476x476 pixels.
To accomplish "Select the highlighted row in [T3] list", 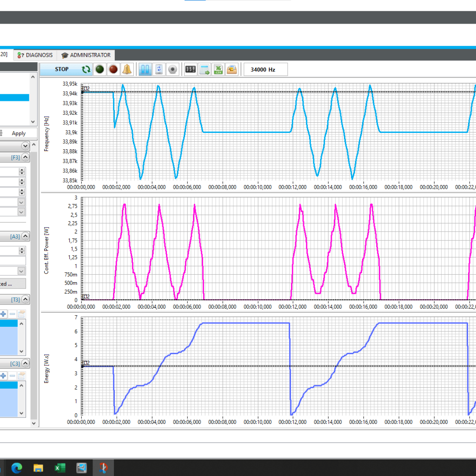I will pos(9,324).
